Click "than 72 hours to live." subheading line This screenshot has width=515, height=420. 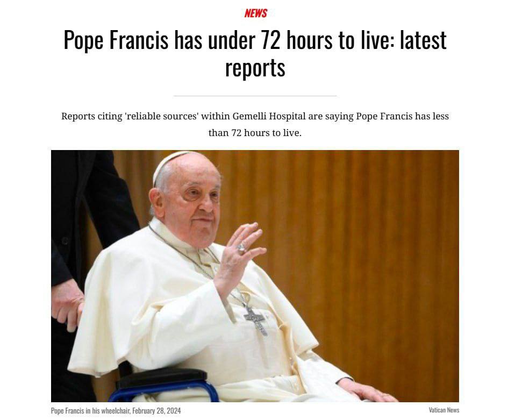(255, 133)
